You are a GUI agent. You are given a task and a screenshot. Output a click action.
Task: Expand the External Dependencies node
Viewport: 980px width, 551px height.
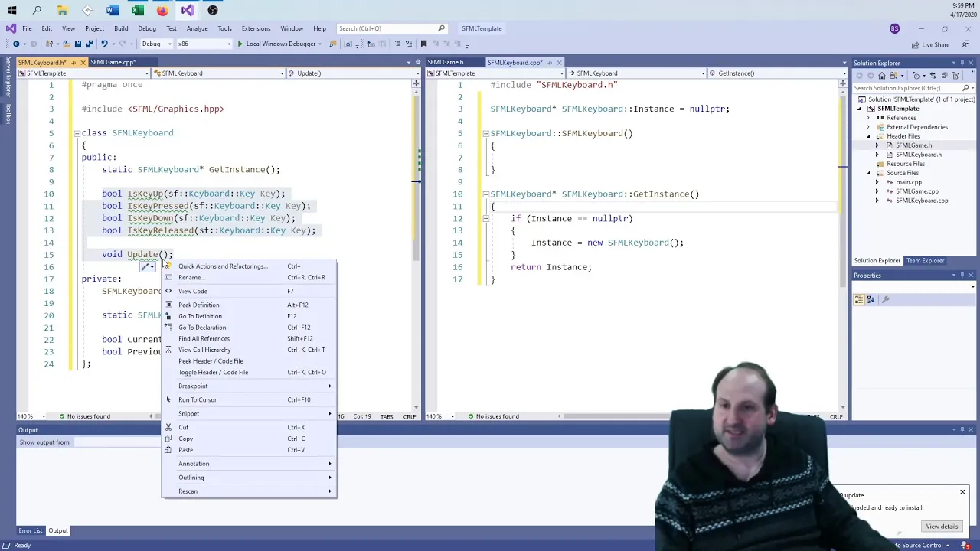click(868, 127)
